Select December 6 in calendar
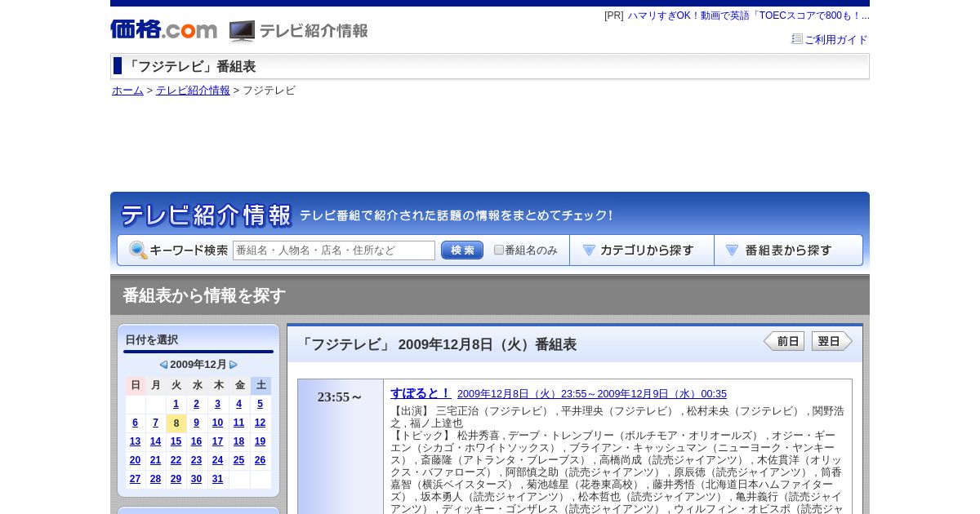 click(135, 423)
